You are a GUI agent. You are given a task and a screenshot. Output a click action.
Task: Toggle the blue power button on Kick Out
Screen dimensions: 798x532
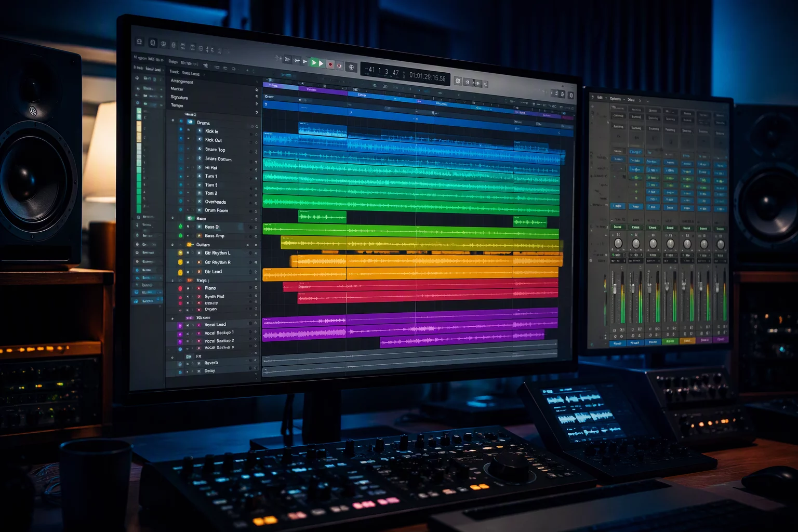[181, 139]
